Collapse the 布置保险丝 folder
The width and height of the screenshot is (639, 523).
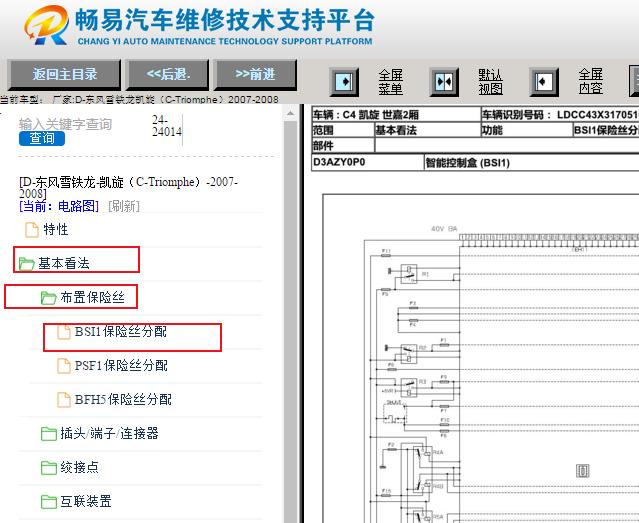pos(93,297)
